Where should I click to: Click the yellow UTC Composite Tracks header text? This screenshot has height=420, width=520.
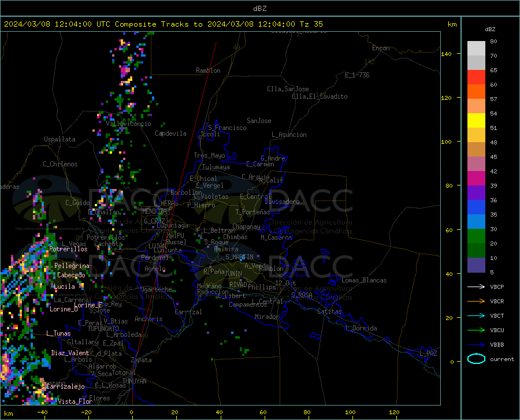(164, 24)
